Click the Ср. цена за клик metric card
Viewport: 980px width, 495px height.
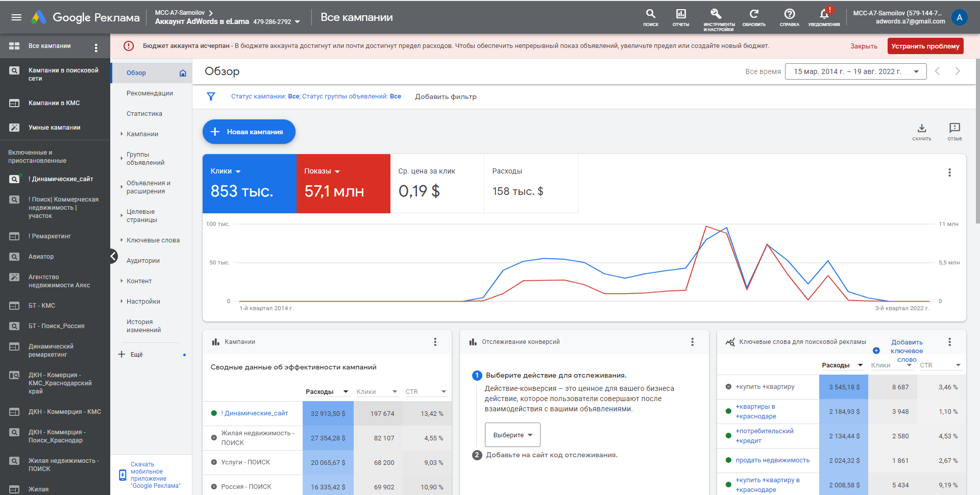click(437, 184)
